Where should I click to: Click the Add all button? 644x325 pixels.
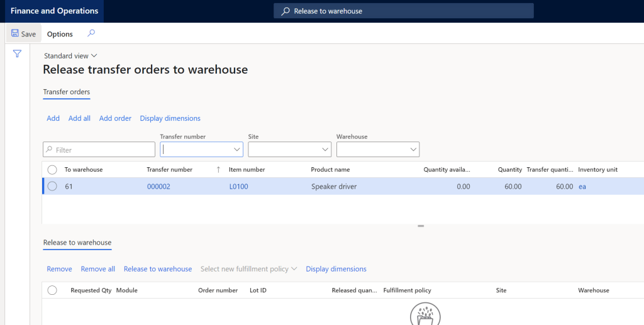[x=79, y=118]
